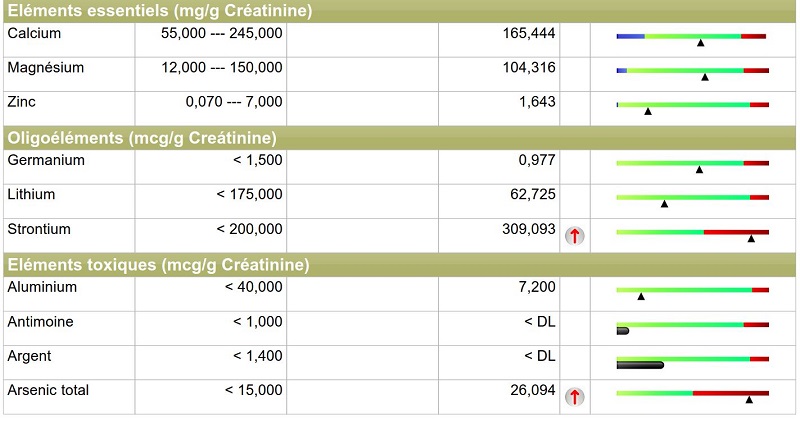Click the Antimoine below-detection bar indicator
This screenshot has width=800, height=422.
point(623,330)
